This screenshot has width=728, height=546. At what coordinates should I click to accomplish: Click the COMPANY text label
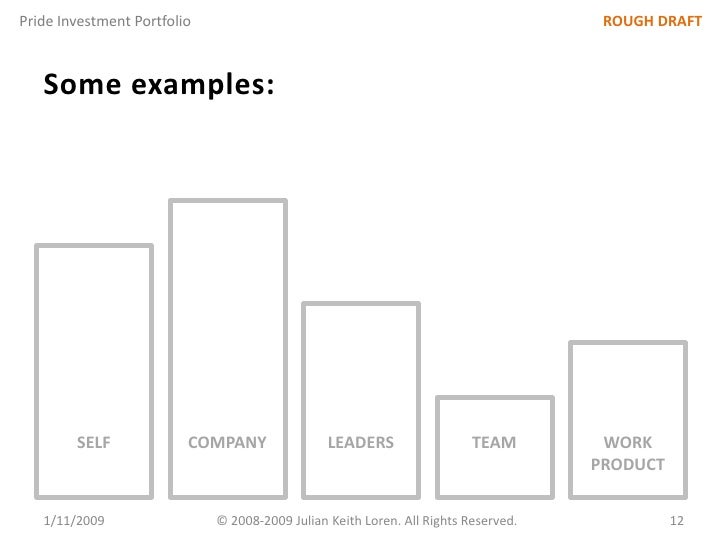pos(227,442)
